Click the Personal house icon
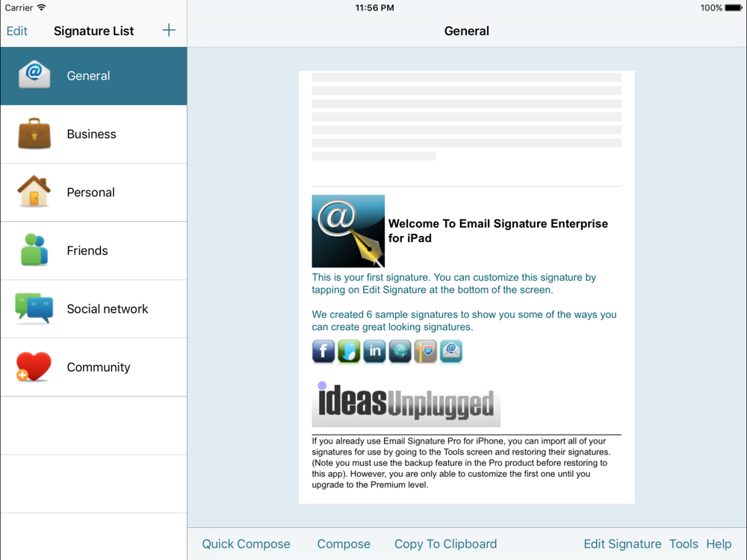Screen dimensions: 747x560 click(34, 191)
